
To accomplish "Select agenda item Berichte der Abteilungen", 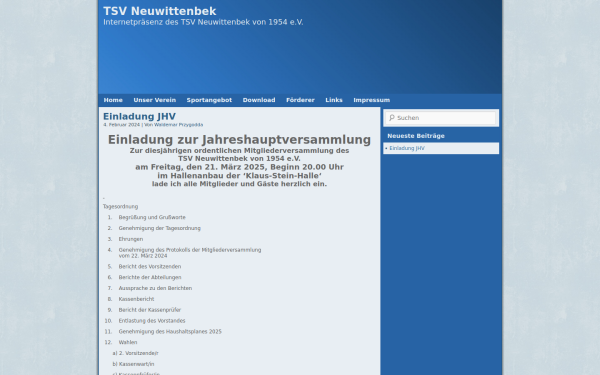I will click(150, 277).
